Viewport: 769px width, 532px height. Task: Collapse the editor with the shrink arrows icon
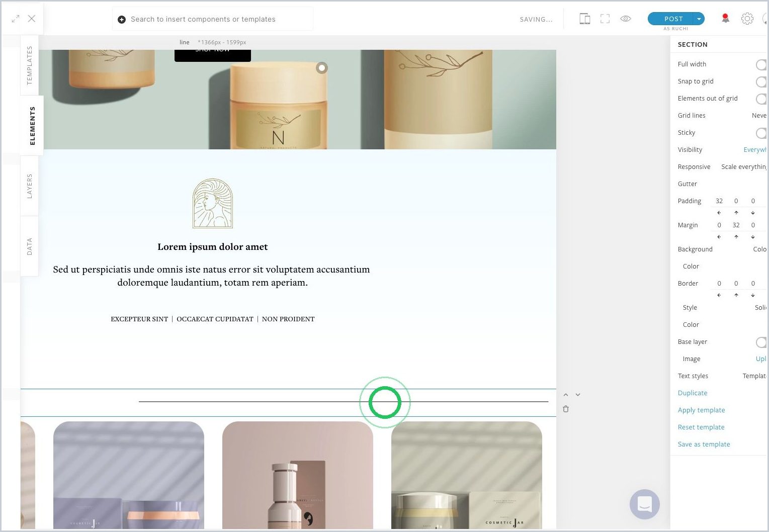tap(16, 19)
